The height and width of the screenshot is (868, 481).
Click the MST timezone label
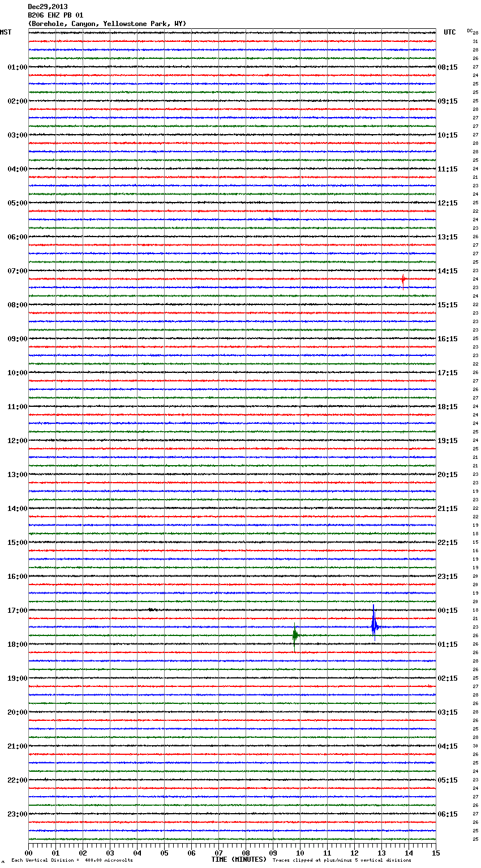pyautogui.click(x=6, y=32)
